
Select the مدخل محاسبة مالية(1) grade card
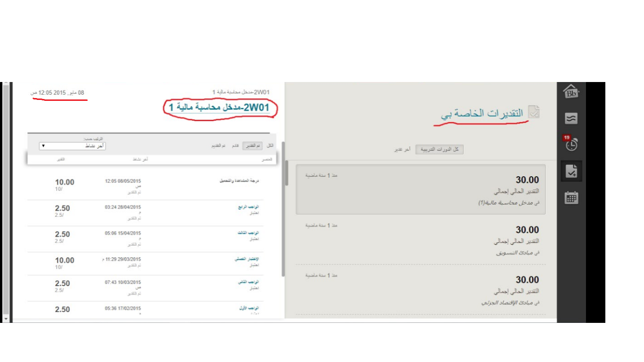[x=421, y=189]
